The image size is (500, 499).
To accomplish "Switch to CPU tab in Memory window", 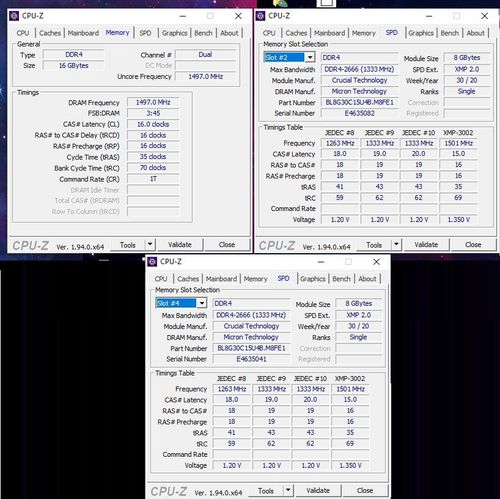I will (x=23, y=33).
